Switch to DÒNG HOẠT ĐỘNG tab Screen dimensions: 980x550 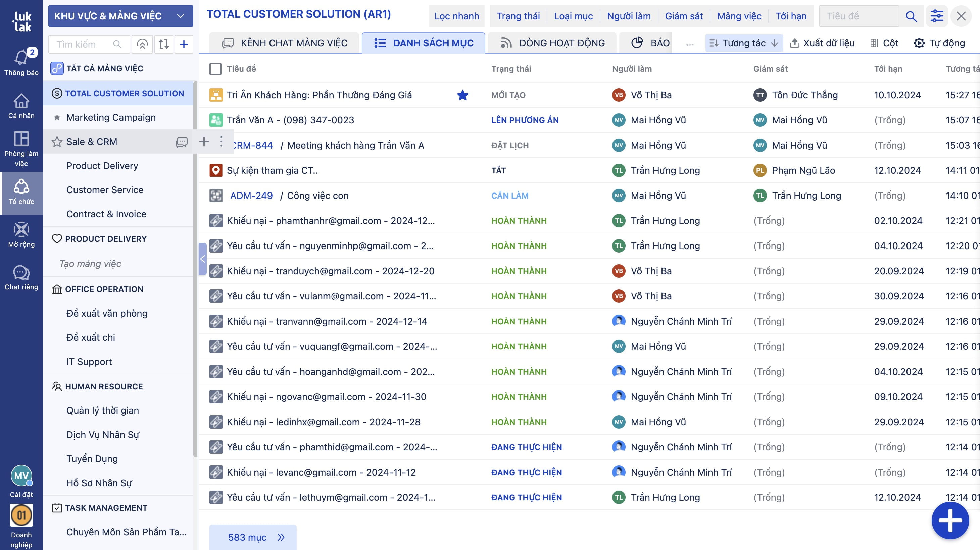point(552,43)
